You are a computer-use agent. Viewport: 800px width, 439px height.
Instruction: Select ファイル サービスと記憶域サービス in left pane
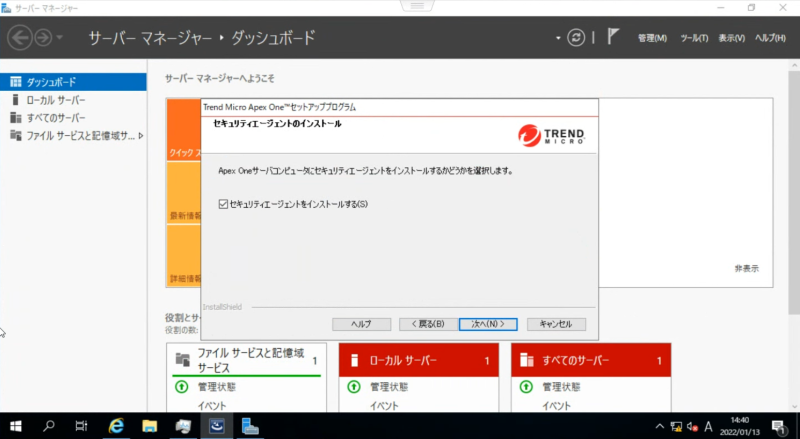73,136
